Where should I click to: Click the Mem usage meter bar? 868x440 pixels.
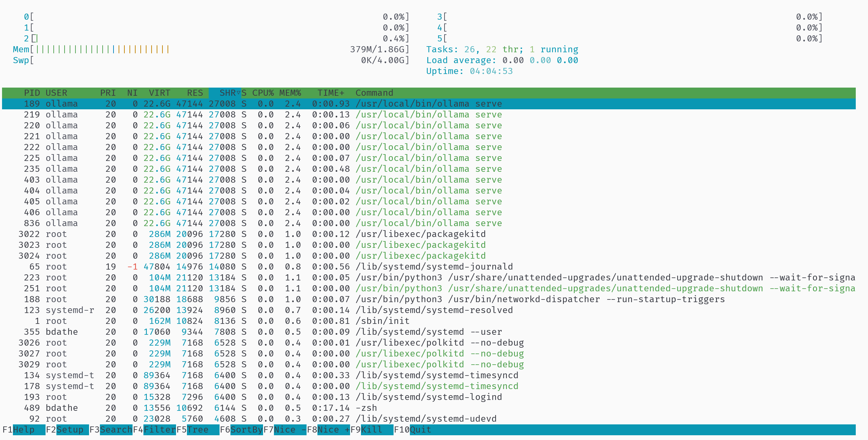pyautogui.click(x=211, y=49)
